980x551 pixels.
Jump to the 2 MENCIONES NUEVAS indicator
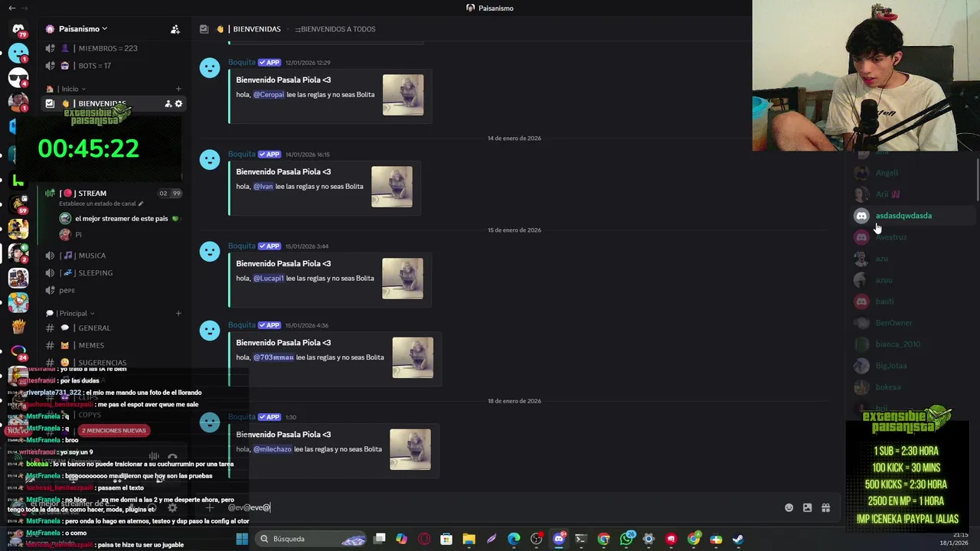113,431
